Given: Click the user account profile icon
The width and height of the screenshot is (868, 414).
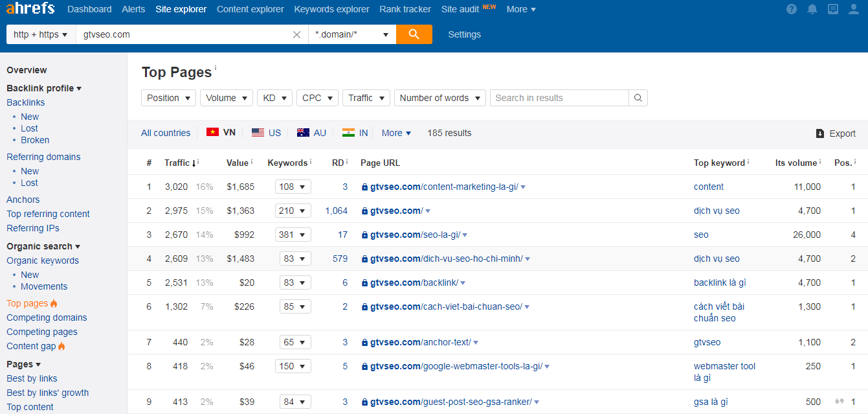Looking at the screenshot, I should point(853,9).
